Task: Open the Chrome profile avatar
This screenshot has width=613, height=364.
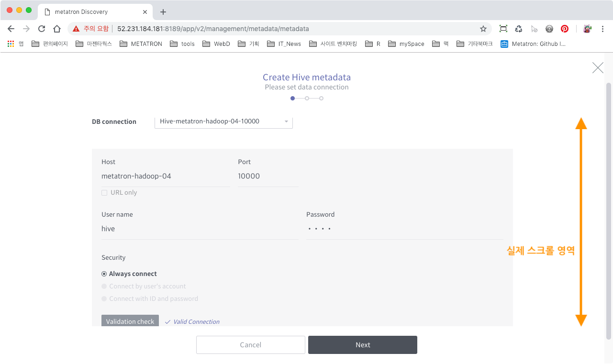Action: click(x=587, y=29)
